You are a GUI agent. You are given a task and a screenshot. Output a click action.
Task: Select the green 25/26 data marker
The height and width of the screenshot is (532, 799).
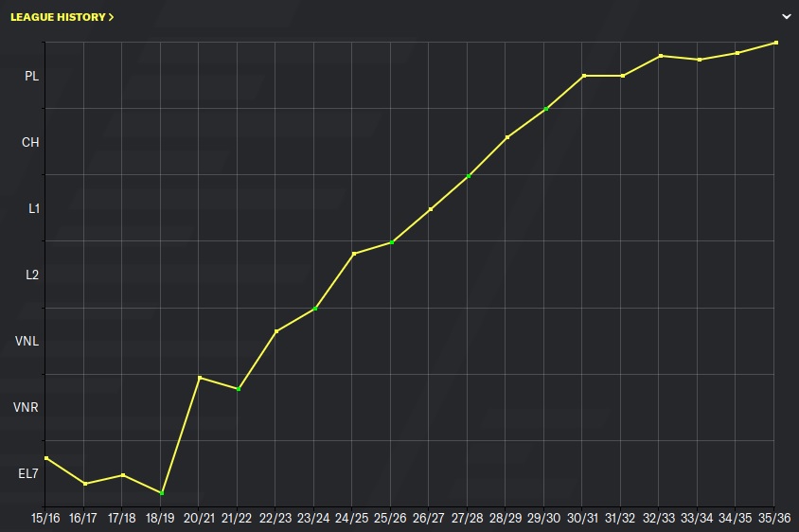(x=392, y=242)
